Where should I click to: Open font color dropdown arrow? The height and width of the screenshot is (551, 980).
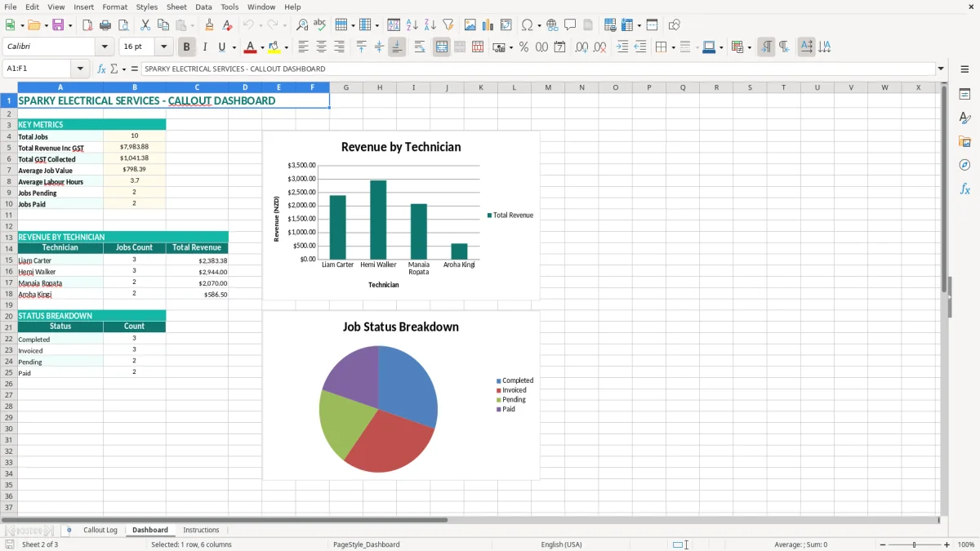262,47
